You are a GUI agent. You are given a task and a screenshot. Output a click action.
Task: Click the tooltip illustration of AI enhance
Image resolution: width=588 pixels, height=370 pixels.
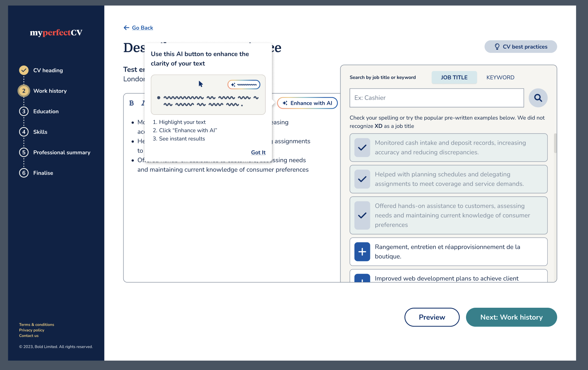coord(208,95)
